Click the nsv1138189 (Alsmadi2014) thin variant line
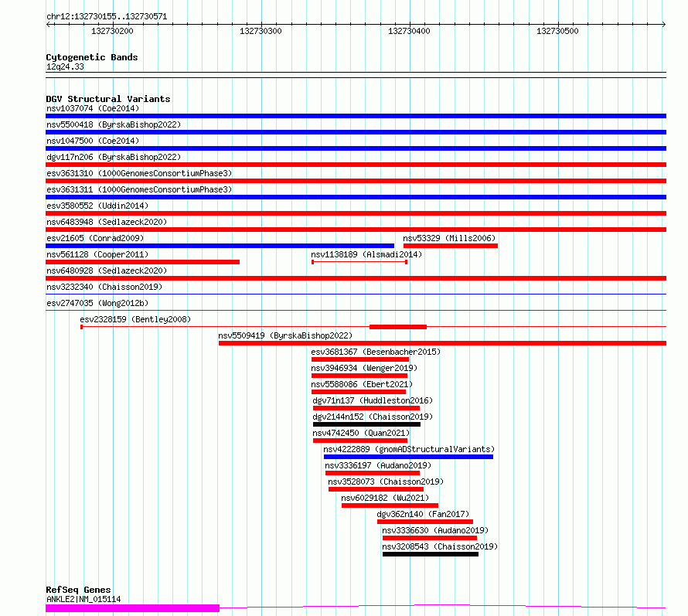The width and height of the screenshot is (688, 616). click(x=359, y=262)
